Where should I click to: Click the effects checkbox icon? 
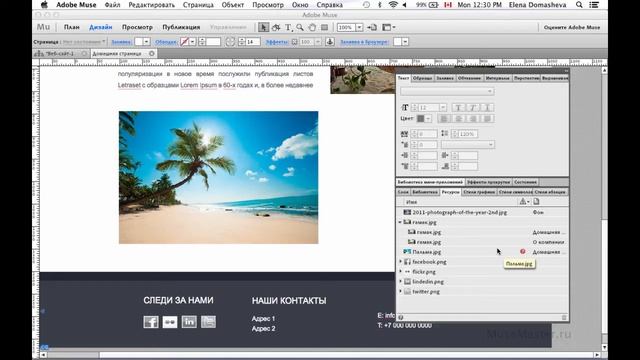[294, 42]
